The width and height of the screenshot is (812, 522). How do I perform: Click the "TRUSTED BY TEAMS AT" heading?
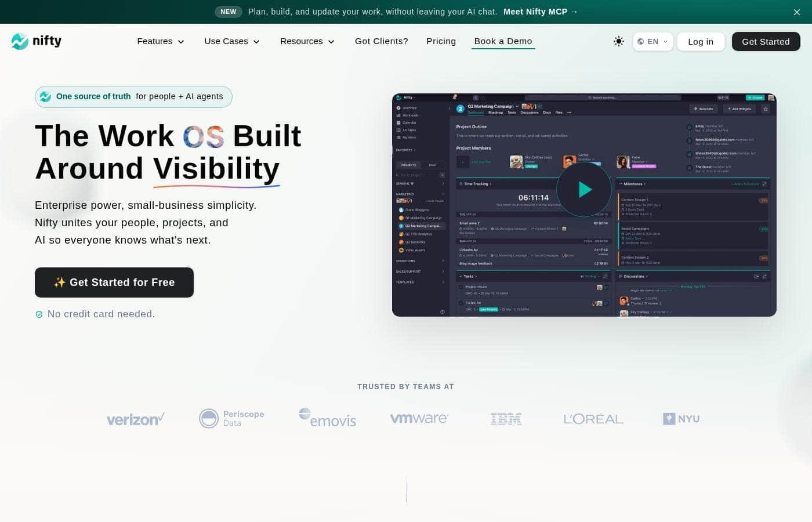click(406, 387)
